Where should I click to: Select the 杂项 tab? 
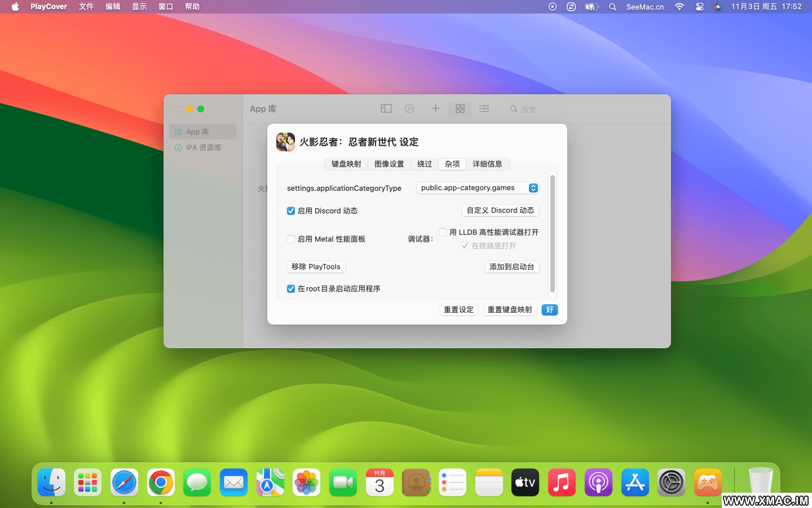click(452, 164)
